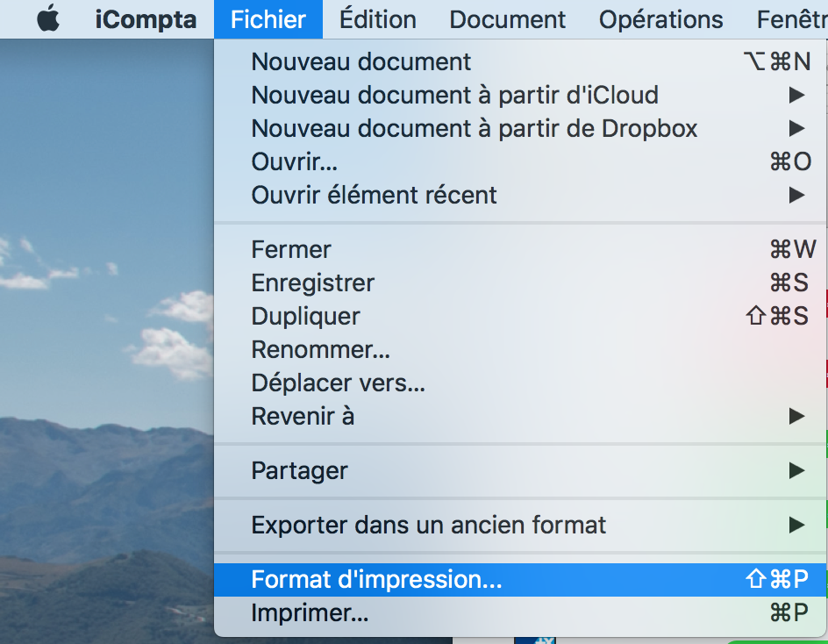
Task: Open the Édition menu
Action: coord(377,19)
